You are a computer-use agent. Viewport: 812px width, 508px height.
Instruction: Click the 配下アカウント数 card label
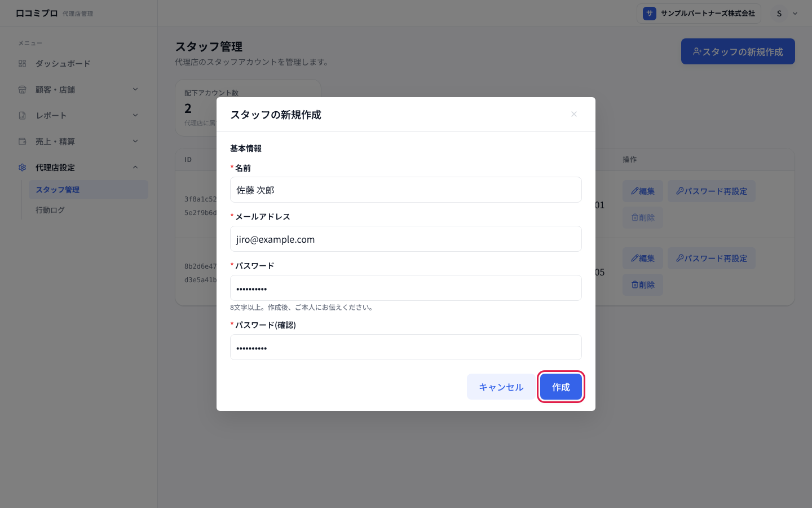pyautogui.click(x=211, y=93)
